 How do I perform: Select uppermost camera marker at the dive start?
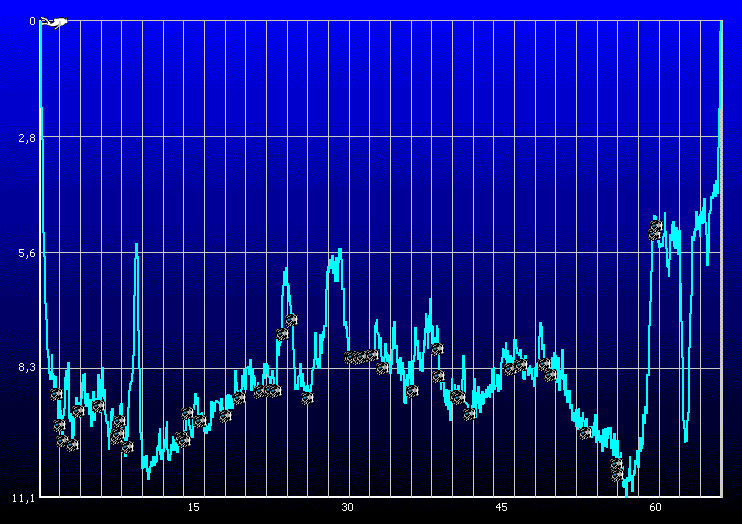56,394
